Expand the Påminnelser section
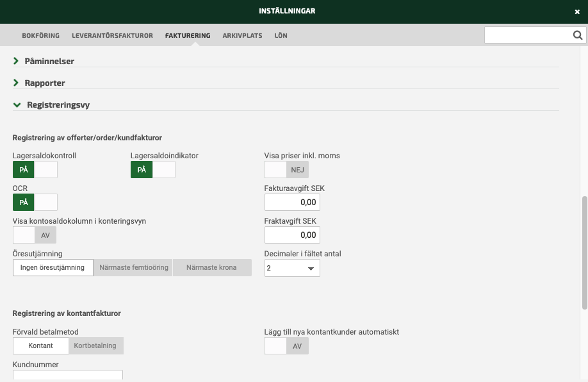Image resolution: width=588 pixels, height=382 pixels. pos(49,62)
